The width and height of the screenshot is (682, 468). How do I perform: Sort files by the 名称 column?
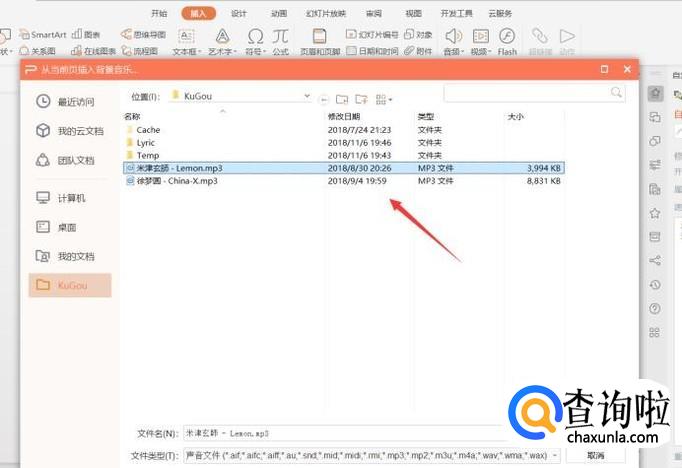132,117
